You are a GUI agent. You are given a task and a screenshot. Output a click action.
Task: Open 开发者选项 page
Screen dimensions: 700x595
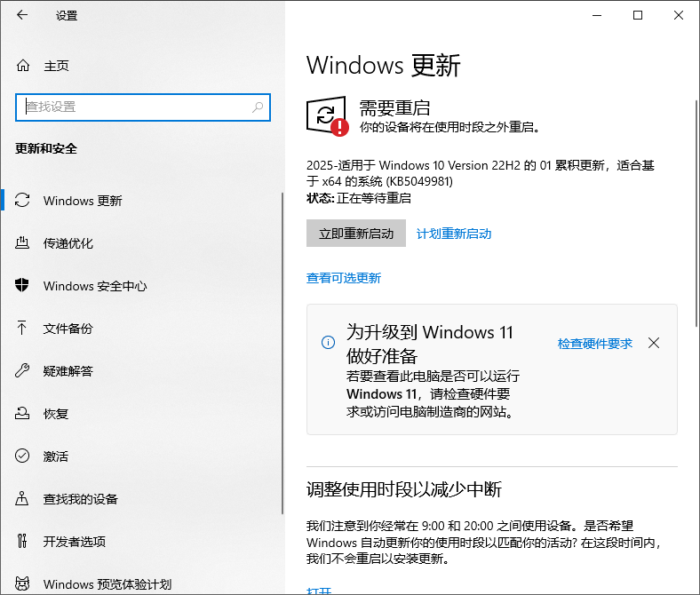(x=142, y=541)
